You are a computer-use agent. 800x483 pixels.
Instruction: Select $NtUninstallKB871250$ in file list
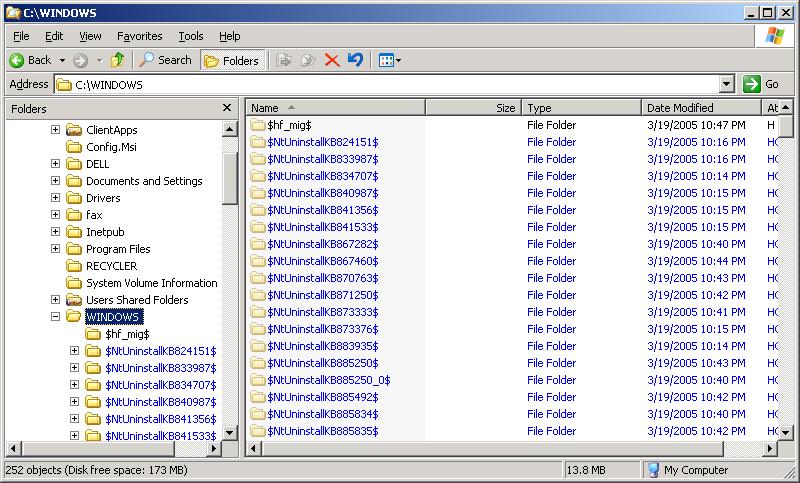(x=322, y=295)
